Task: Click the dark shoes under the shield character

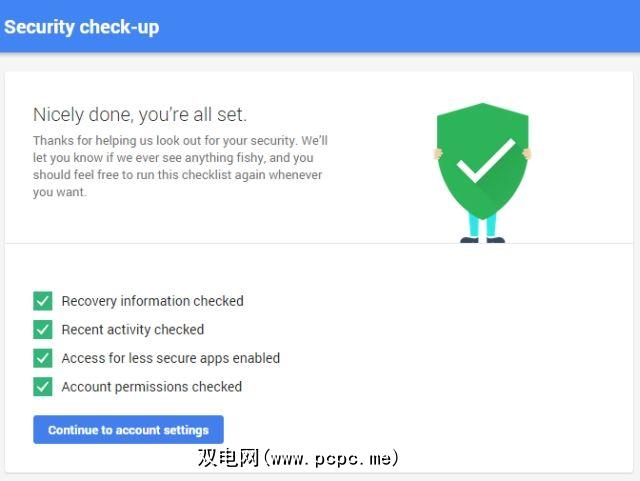Action: (x=482, y=240)
